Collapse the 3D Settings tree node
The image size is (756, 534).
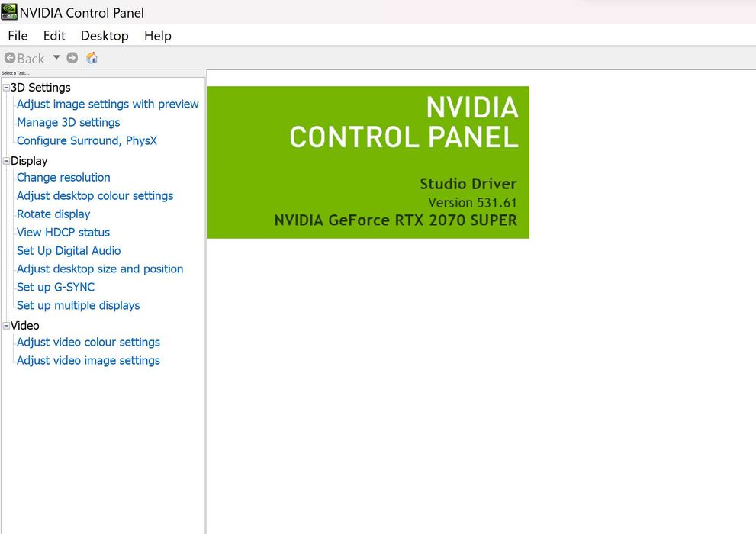click(x=6, y=88)
